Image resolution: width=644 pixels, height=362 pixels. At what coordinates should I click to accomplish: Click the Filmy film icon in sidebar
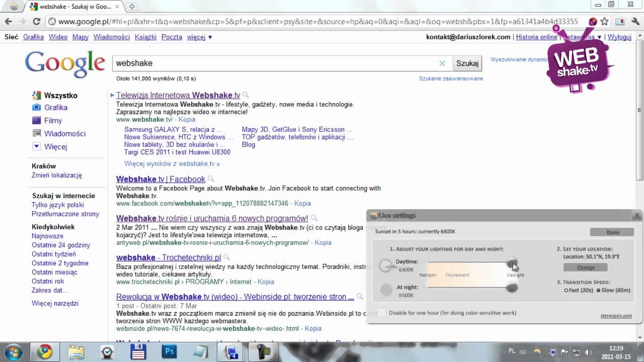click(x=36, y=121)
